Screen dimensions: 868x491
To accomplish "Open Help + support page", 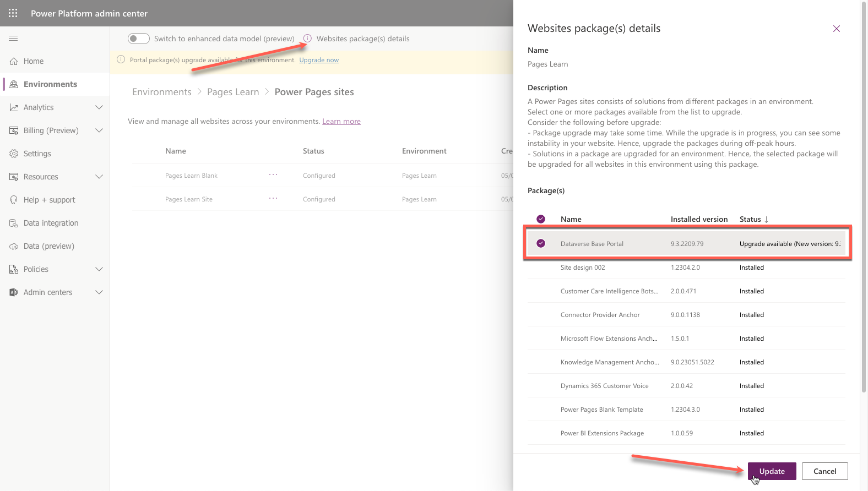I will (55, 200).
